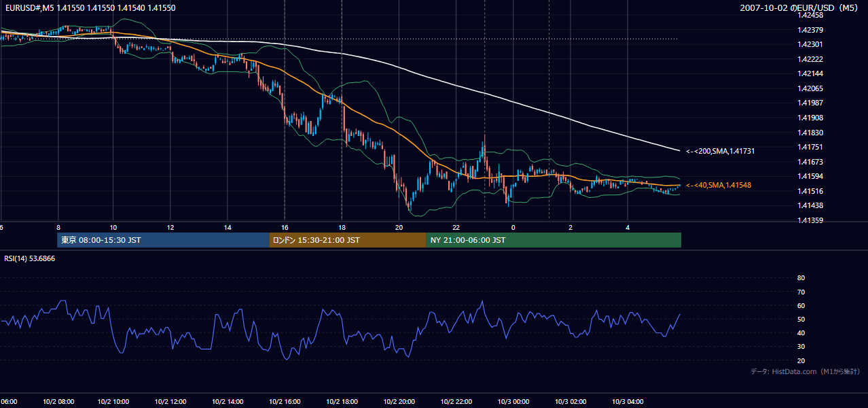
Task: Click price axis value 1.42379
Action: click(x=810, y=30)
